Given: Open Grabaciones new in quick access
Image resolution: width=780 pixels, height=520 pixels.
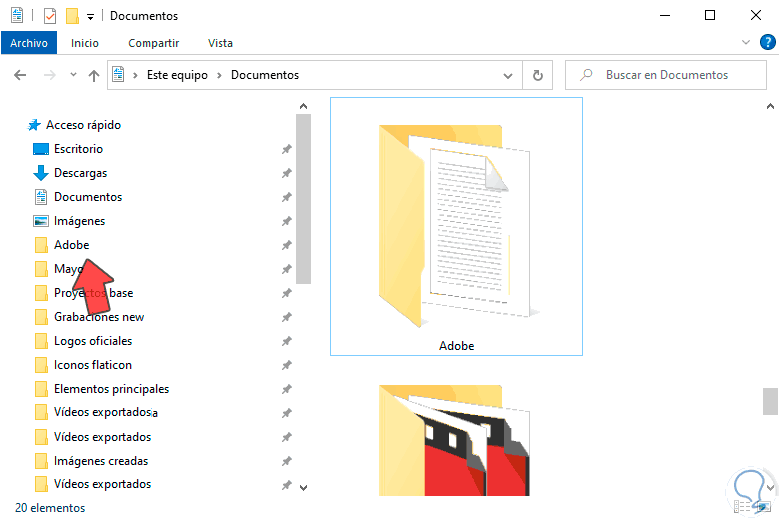Looking at the screenshot, I should (x=99, y=317).
